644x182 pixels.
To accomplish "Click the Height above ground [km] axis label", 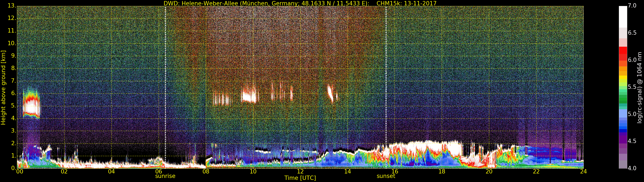I will click(x=3, y=87).
